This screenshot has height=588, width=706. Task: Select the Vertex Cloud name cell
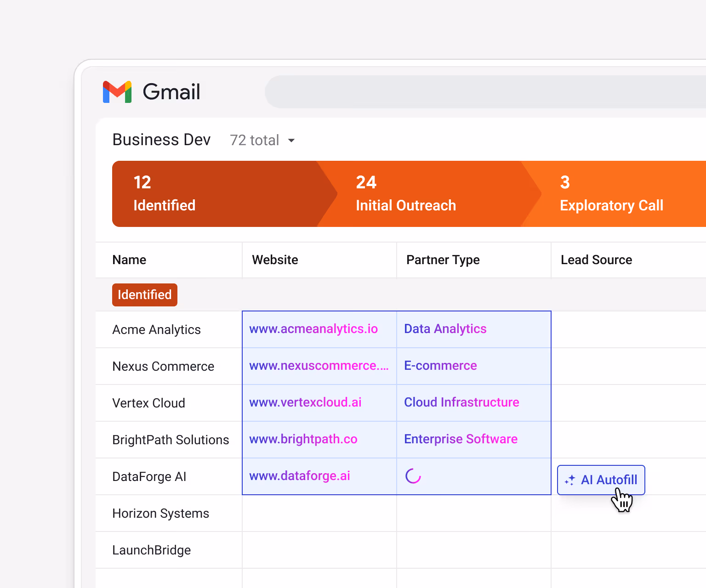click(169, 403)
